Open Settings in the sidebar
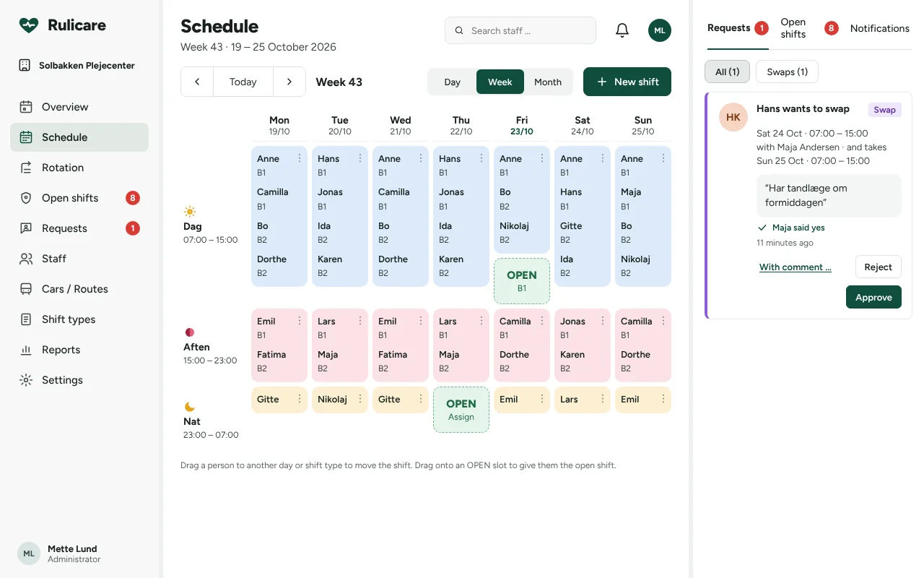This screenshot has width=924, height=578. coord(79,380)
